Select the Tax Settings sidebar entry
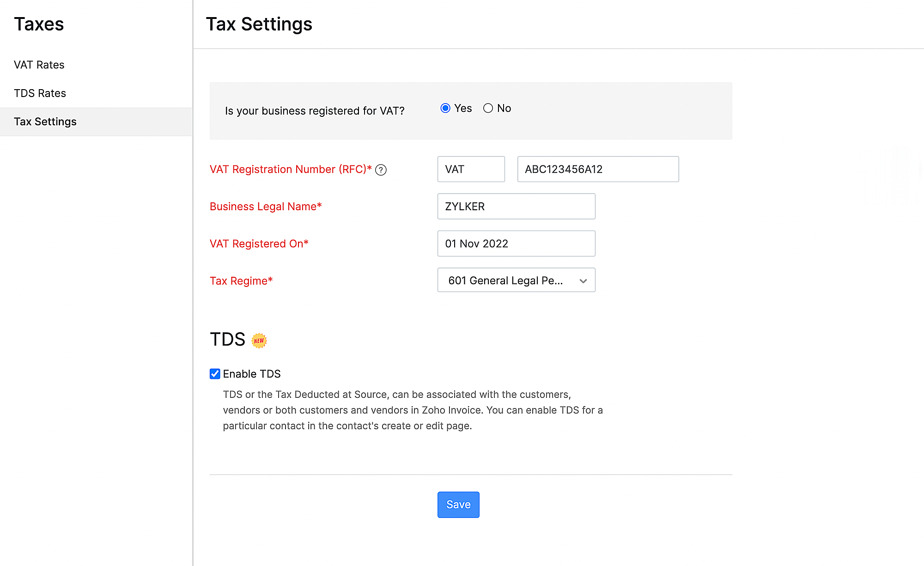This screenshot has height=566, width=924. (x=45, y=122)
